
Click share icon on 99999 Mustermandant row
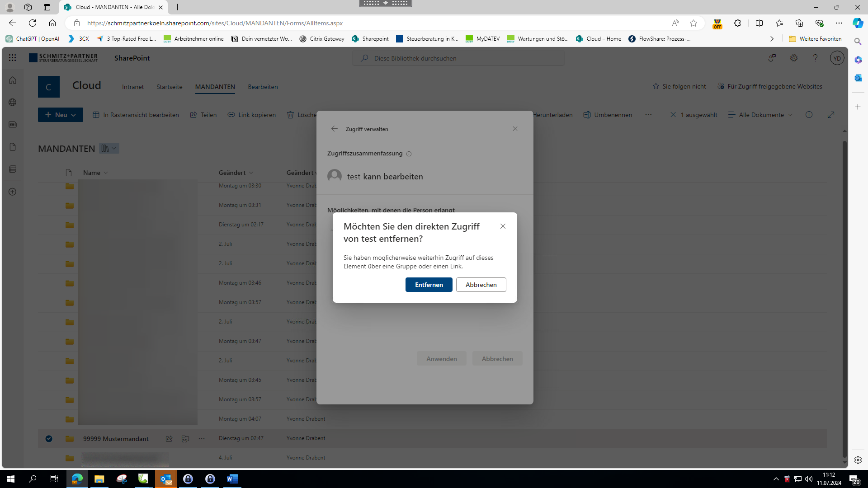[169, 439]
